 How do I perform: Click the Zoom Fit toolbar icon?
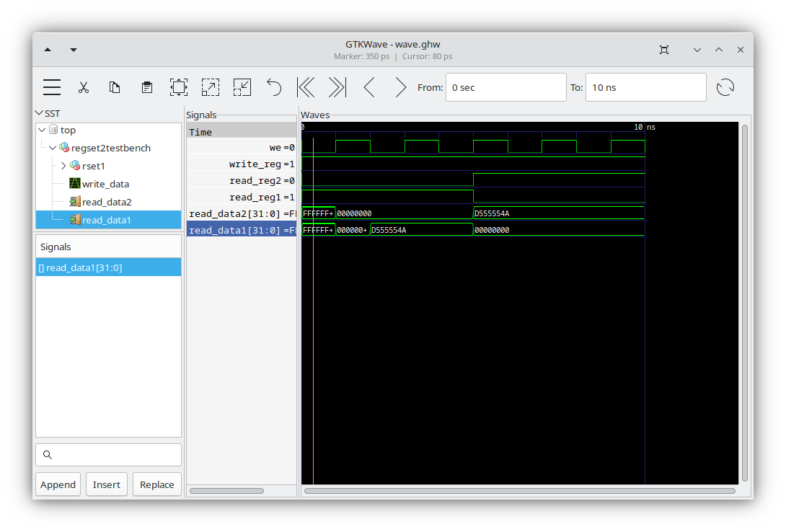pos(178,87)
